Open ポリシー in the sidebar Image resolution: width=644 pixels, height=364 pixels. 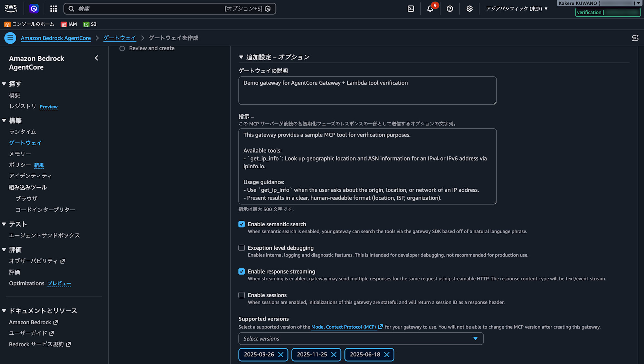pos(20,165)
